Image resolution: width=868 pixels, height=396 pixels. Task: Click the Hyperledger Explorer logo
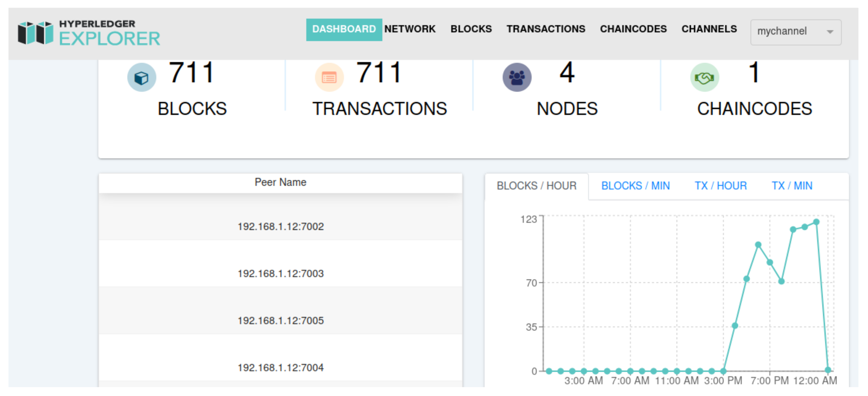[x=89, y=33]
